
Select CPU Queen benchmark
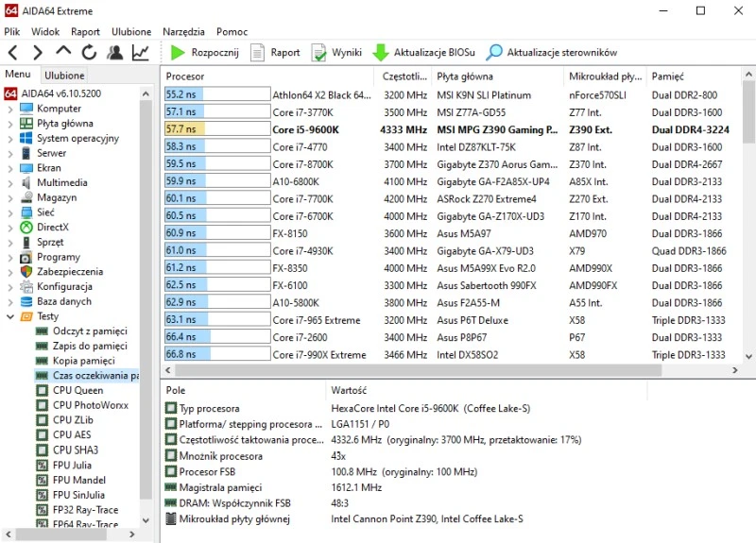tap(77, 390)
